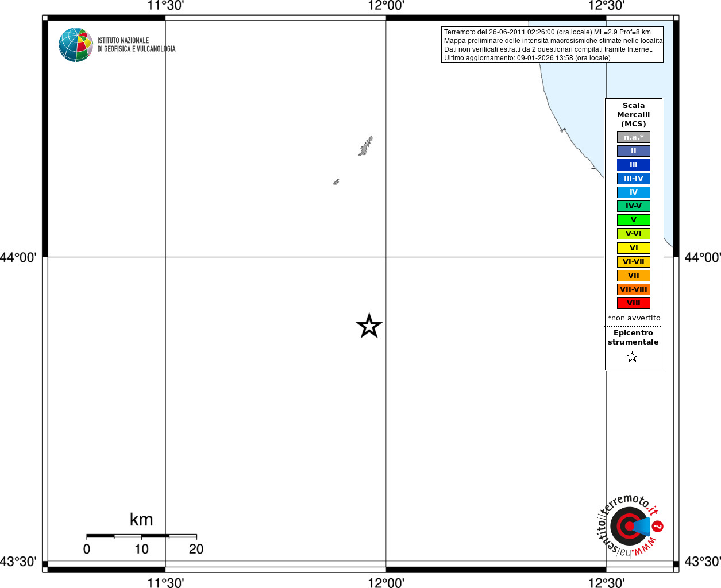This screenshot has width=721, height=588.
Task: Click the top 11°30' longitude label
Action: (x=165, y=6)
